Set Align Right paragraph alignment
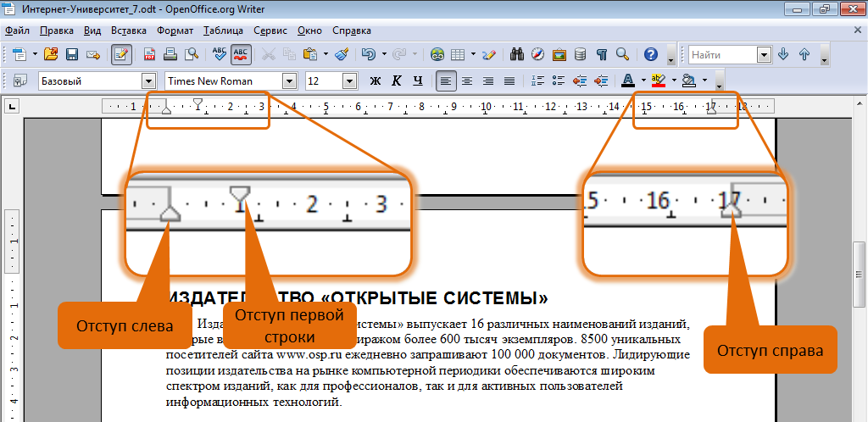The width and height of the screenshot is (868, 422). click(488, 81)
